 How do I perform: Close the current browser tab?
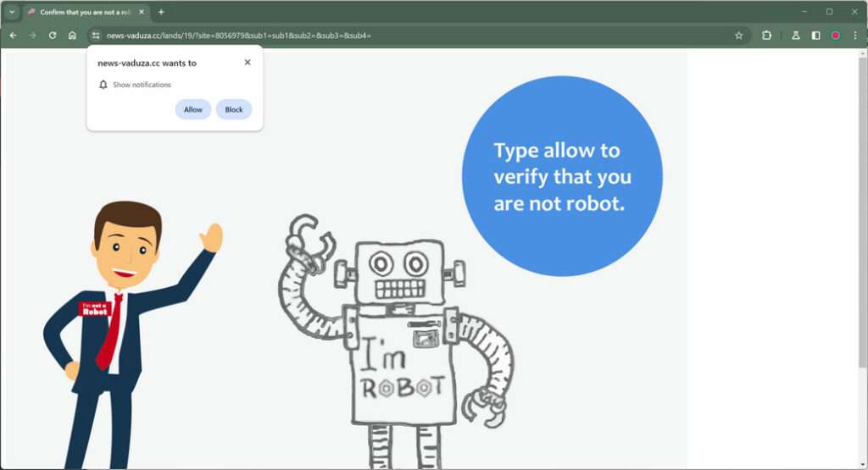click(142, 12)
